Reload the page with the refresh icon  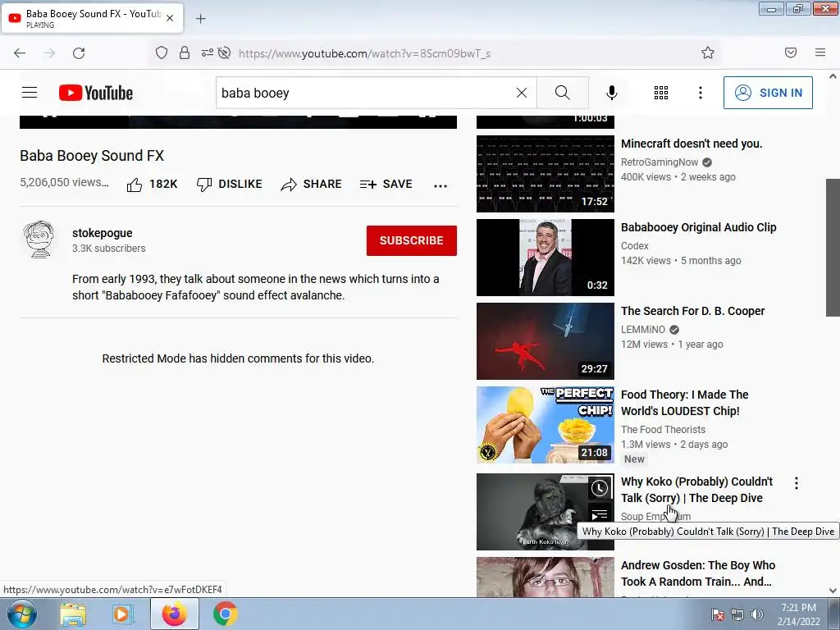(79, 53)
